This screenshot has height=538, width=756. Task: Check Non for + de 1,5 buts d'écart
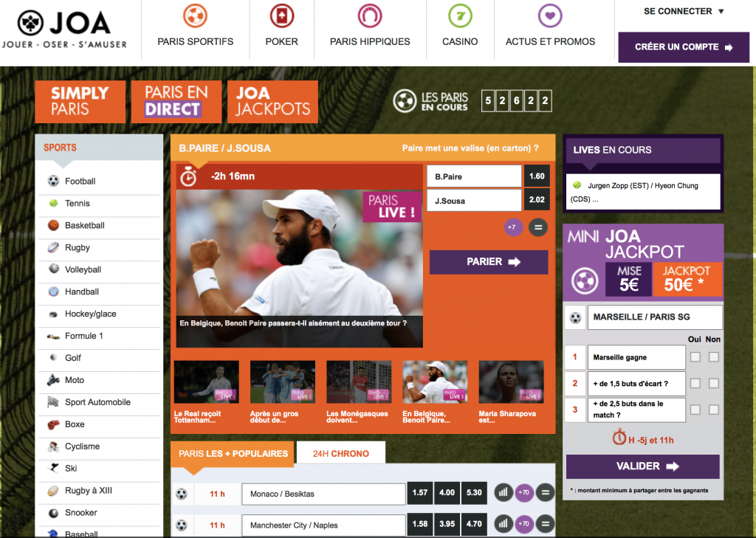tap(714, 383)
